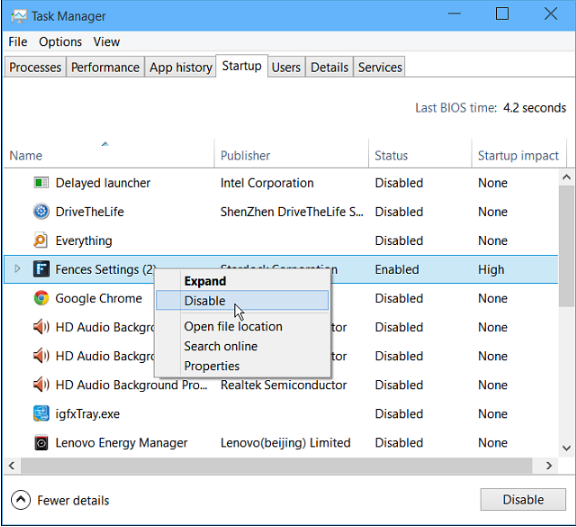Click the Delayed launcher Intel icon
The image size is (576, 527).
click(41, 183)
